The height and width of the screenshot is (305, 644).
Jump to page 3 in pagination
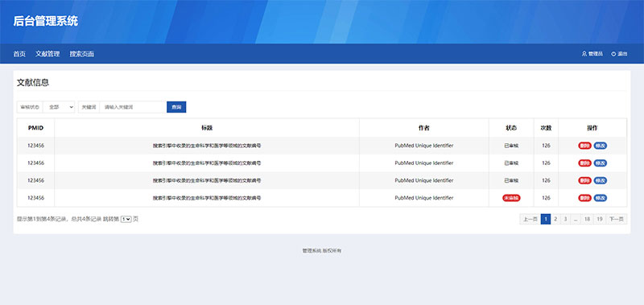pyautogui.click(x=566, y=219)
